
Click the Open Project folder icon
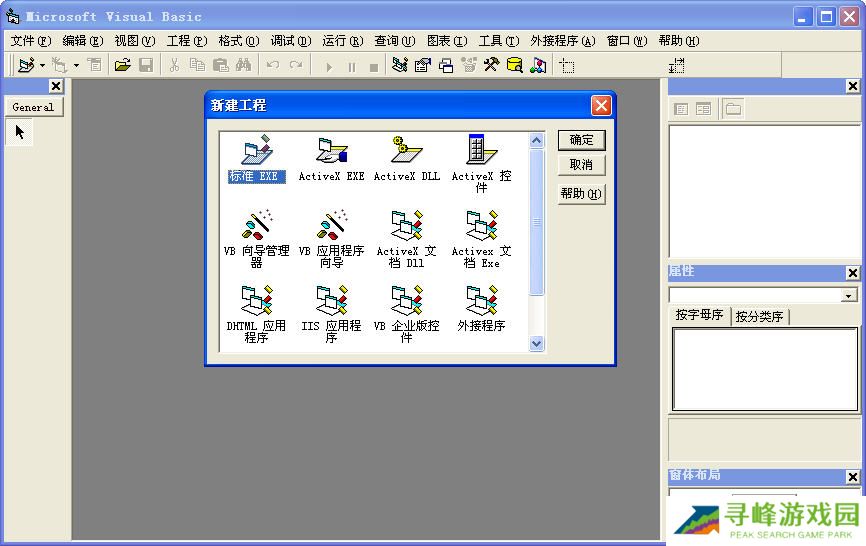coord(123,65)
